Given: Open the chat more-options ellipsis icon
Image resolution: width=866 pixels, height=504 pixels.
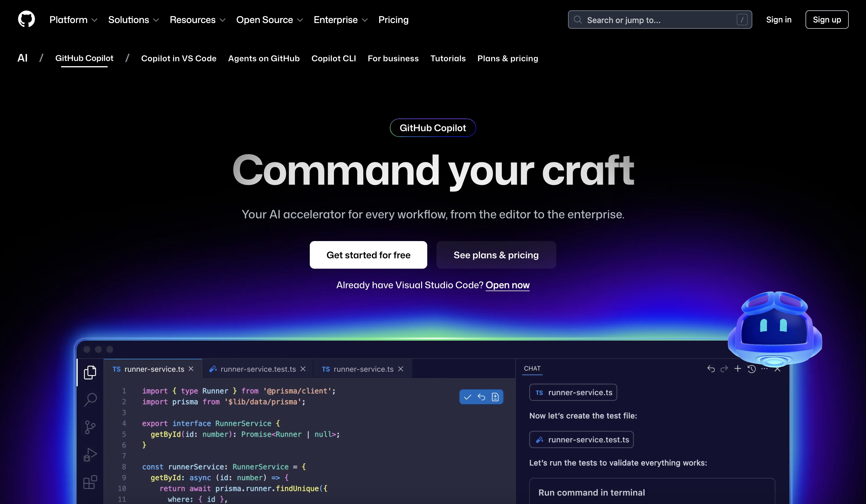Looking at the screenshot, I should click(765, 369).
